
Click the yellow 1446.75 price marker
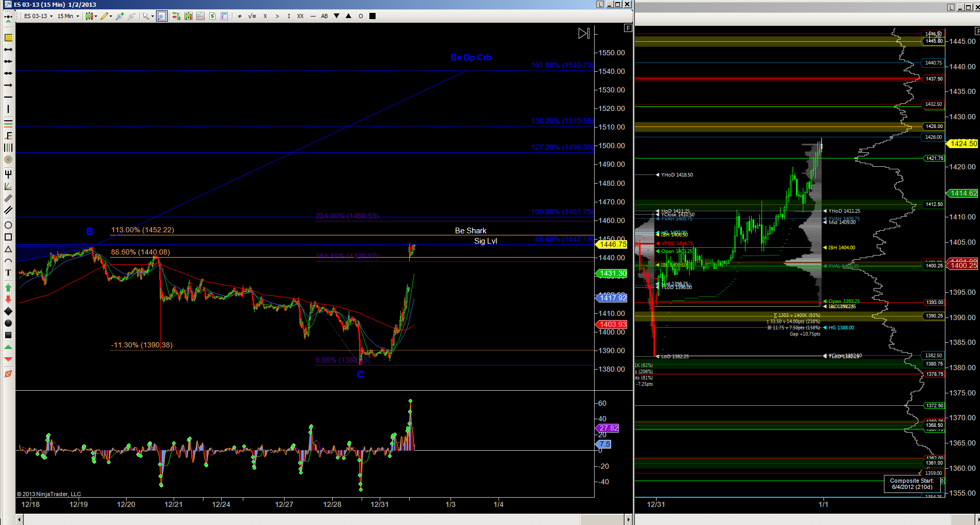612,244
